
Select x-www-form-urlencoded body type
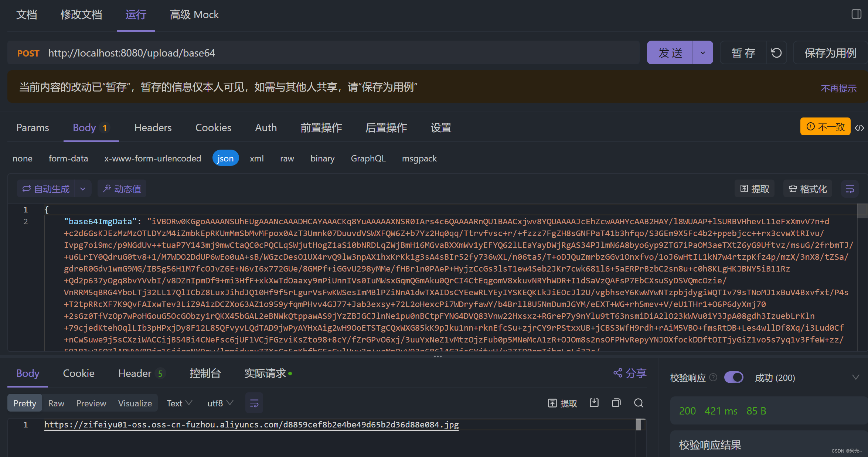pyautogui.click(x=153, y=158)
